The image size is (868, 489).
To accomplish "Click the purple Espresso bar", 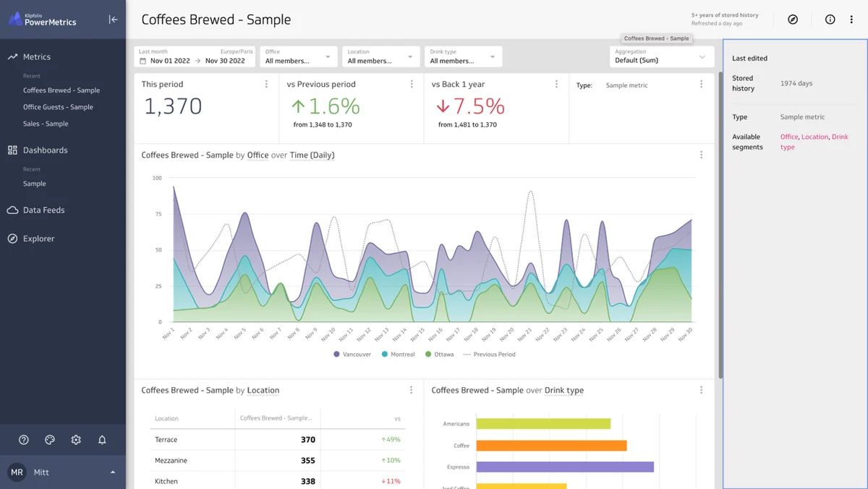I will tap(565, 467).
